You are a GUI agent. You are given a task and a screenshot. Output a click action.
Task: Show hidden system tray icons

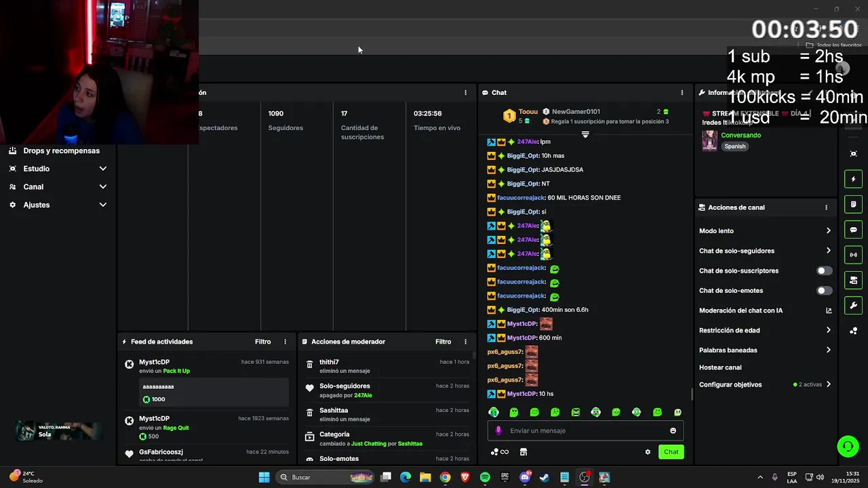tap(759, 477)
